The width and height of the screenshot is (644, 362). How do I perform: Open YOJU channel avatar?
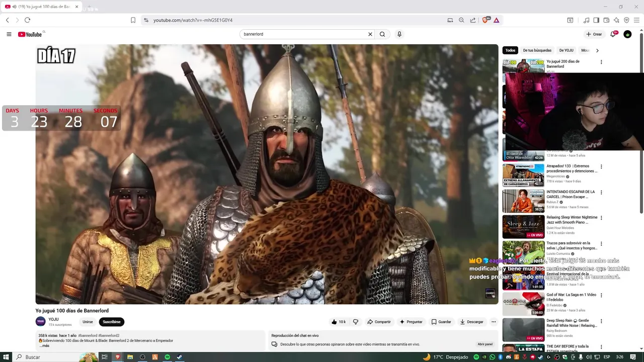pos(41,322)
